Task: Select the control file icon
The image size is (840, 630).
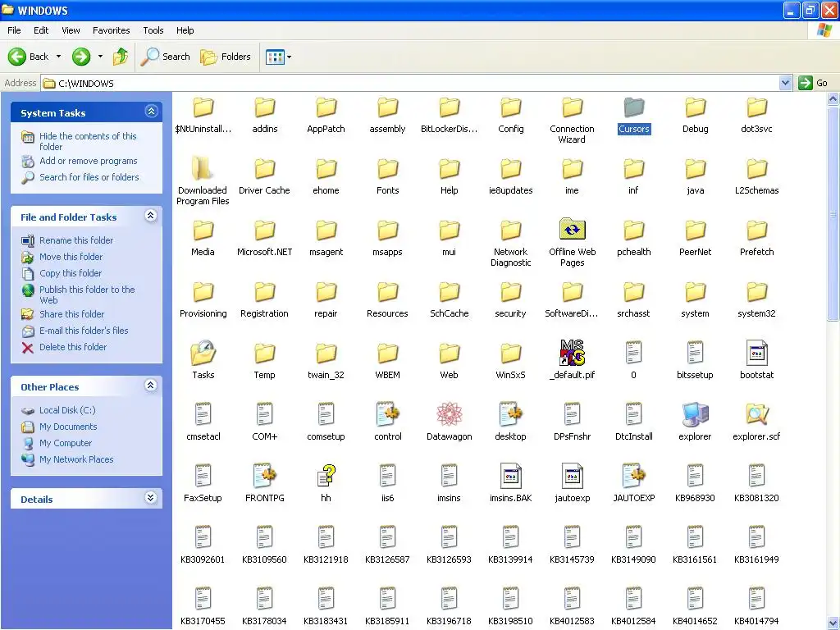Action: (x=388, y=414)
